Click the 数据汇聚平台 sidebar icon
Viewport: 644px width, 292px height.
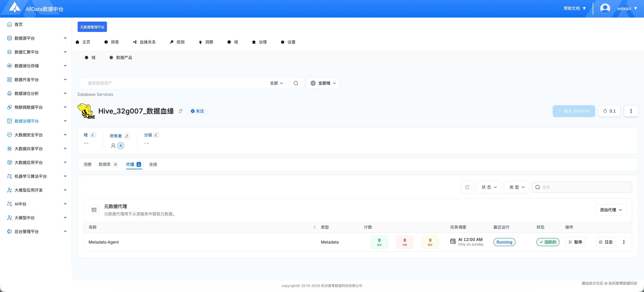[x=9, y=52]
